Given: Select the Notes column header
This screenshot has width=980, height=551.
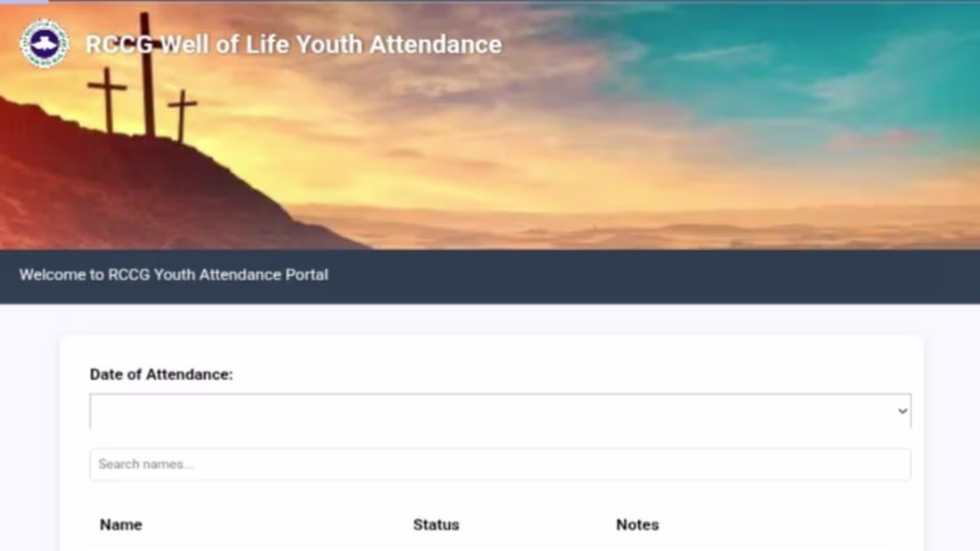Looking at the screenshot, I should click(638, 524).
